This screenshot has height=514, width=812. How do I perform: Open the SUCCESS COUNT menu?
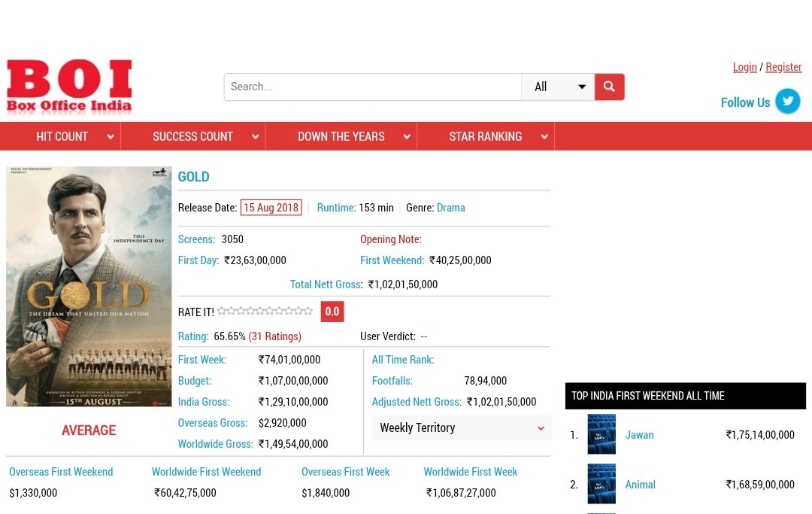[x=192, y=136]
